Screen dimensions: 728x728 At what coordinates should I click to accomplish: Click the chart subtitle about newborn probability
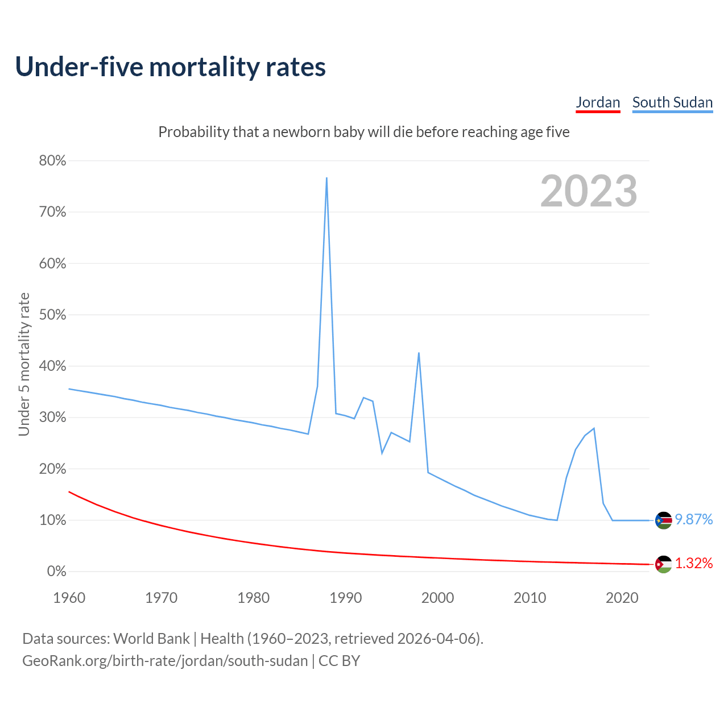[x=364, y=132]
